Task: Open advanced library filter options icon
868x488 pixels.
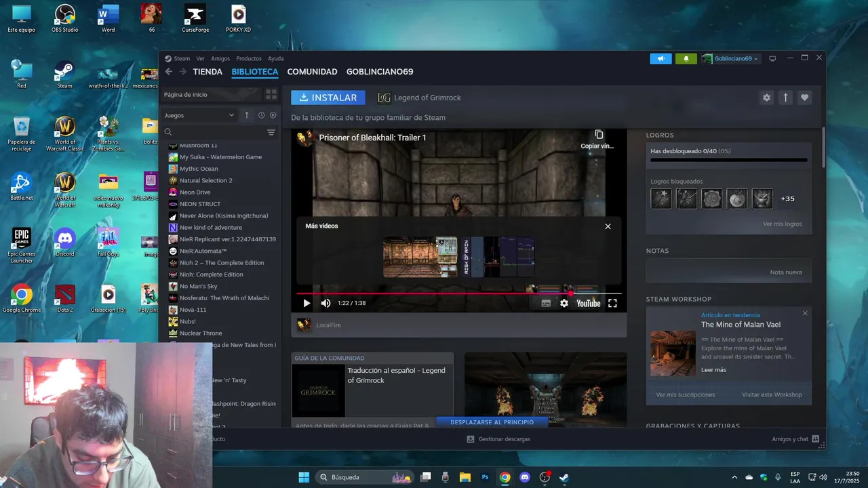Action: [x=271, y=132]
